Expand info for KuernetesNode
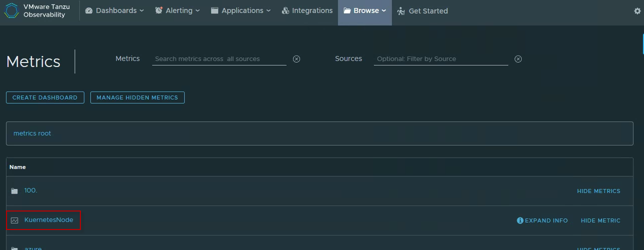 [542, 220]
